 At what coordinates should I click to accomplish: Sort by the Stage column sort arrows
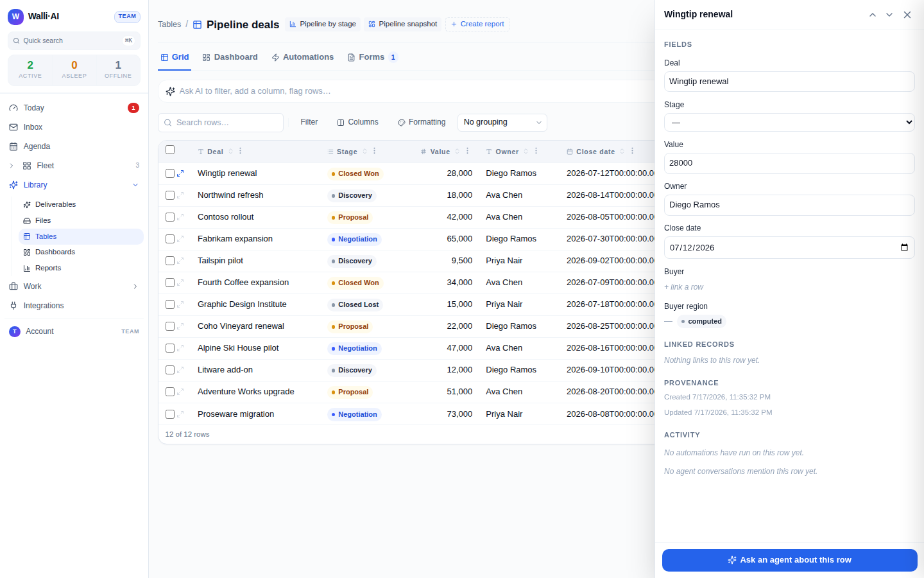tap(365, 152)
